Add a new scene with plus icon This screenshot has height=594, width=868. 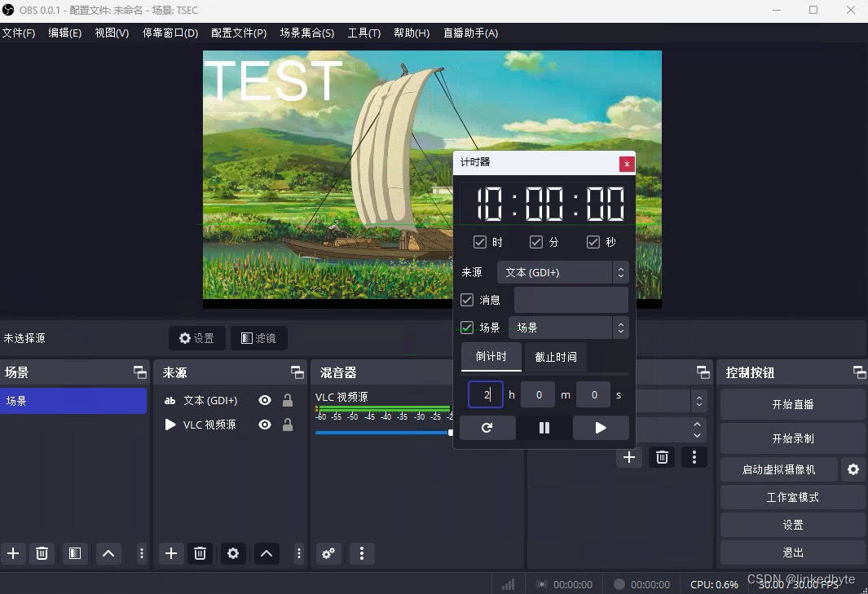click(13, 553)
